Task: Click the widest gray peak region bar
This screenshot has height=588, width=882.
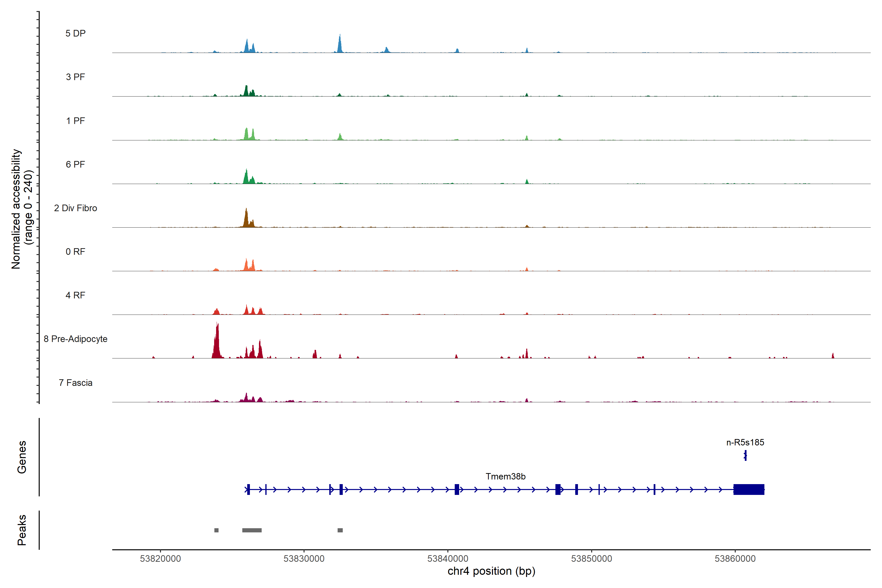Action: 252,530
